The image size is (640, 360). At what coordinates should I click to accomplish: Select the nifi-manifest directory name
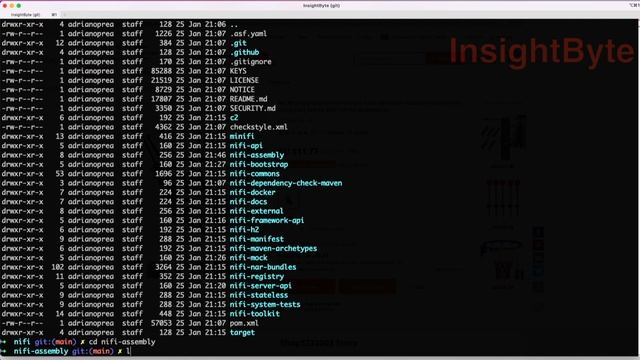256,239
